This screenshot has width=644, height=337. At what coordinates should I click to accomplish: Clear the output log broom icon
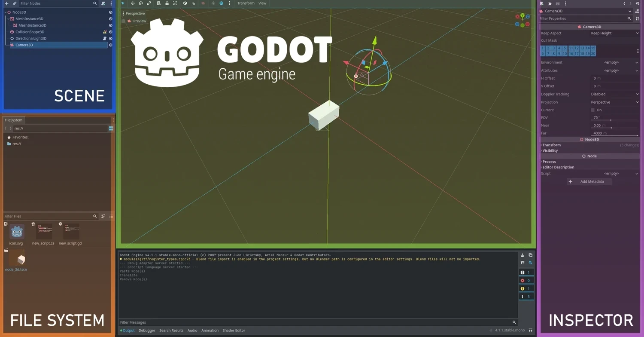(x=522, y=255)
